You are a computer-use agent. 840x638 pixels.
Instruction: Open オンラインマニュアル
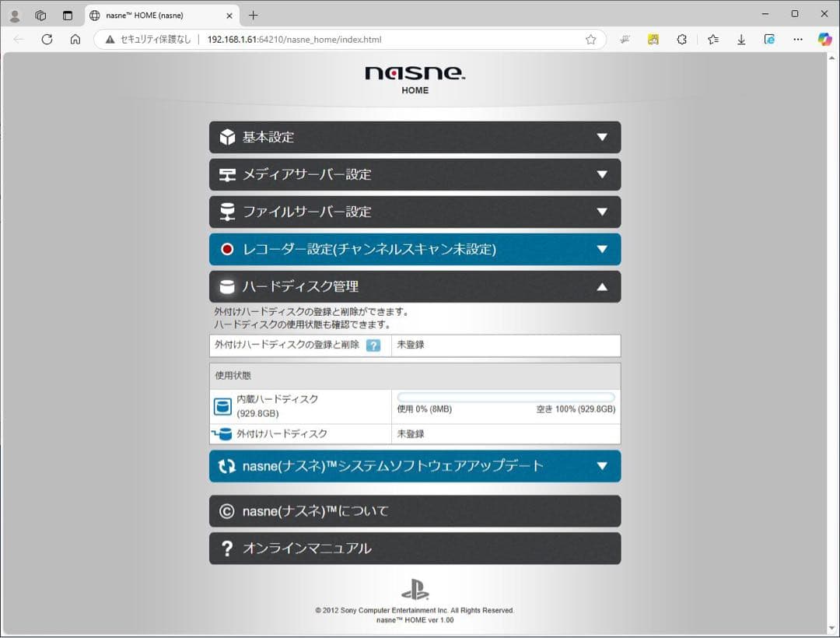tap(415, 549)
